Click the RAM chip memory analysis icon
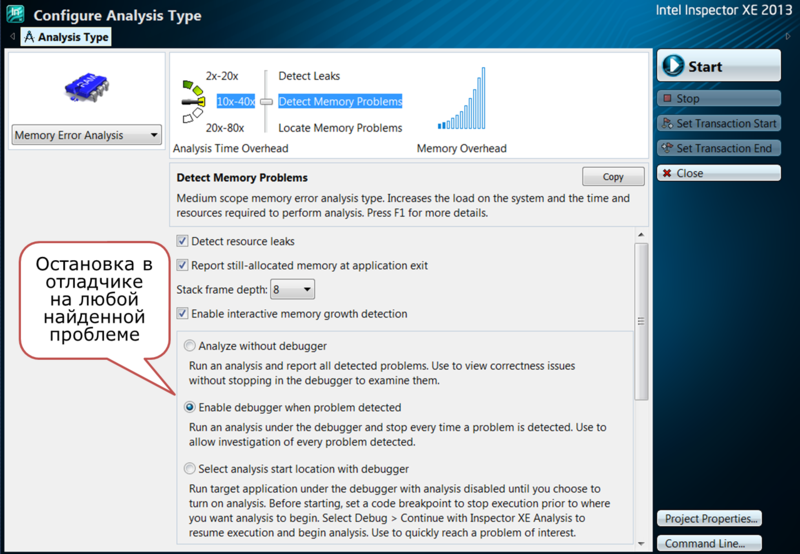Viewport: 800px width, 554px height. pos(86,86)
